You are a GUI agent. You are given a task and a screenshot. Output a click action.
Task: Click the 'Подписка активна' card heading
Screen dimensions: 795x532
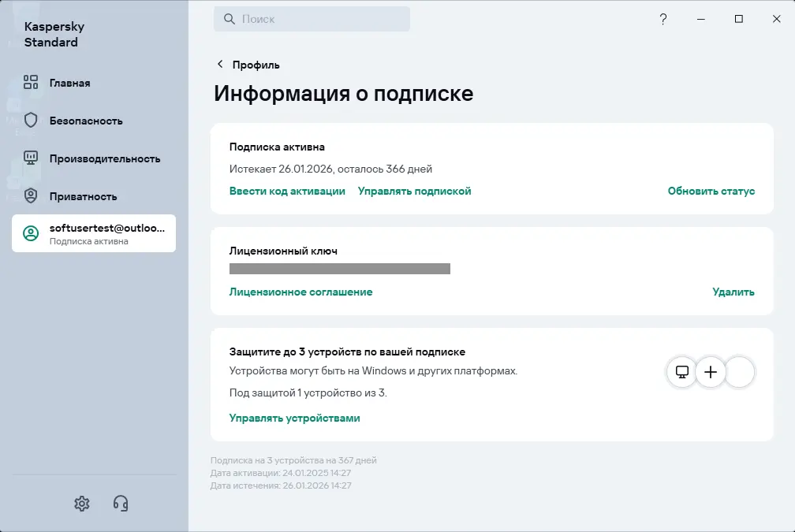pyautogui.click(x=277, y=147)
